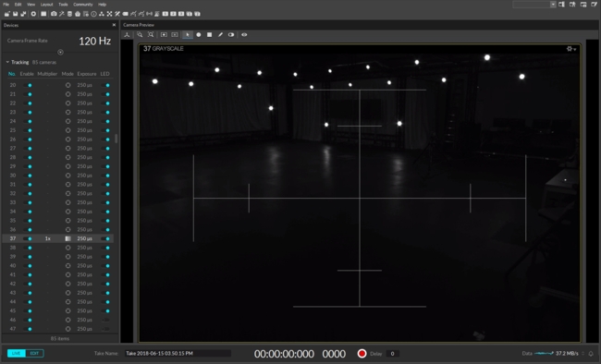Viewport: 601px width, 364px height.
Task: Start recording with the red record button
Action: (x=362, y=353)
